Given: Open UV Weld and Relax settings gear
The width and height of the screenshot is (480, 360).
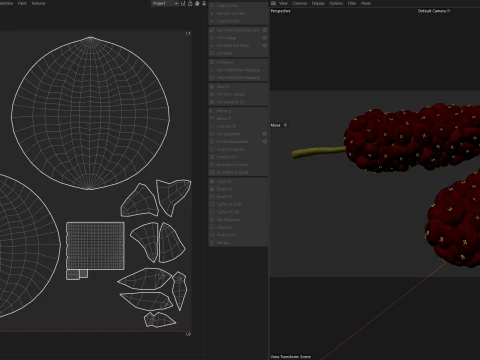Looking at the screenshot, I should pyautogui.click(x=265, y=45).
